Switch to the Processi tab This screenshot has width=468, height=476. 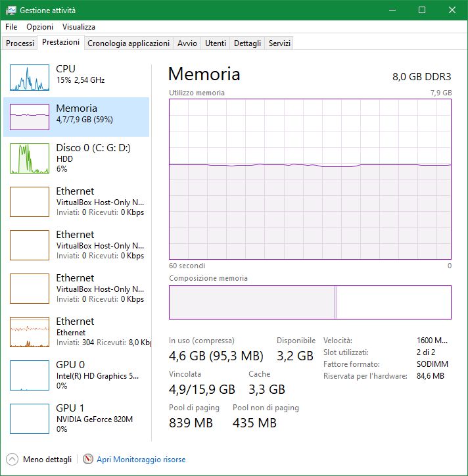tap(20, 43)
